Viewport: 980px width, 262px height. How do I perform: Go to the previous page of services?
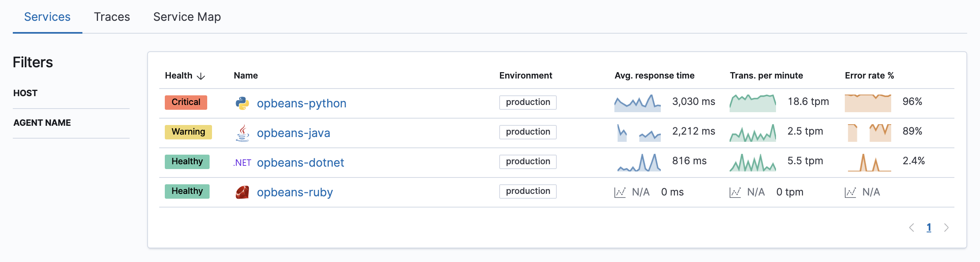coord(912,228)
